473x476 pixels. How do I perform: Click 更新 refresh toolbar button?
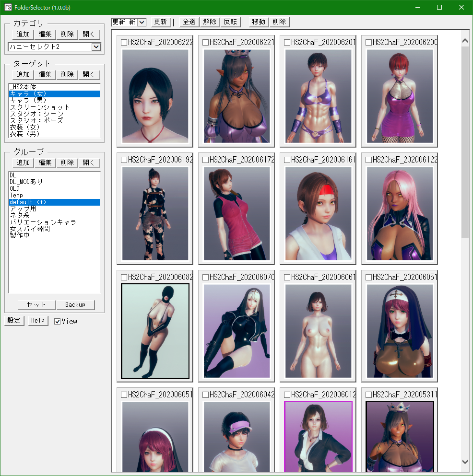pos(161,22)
